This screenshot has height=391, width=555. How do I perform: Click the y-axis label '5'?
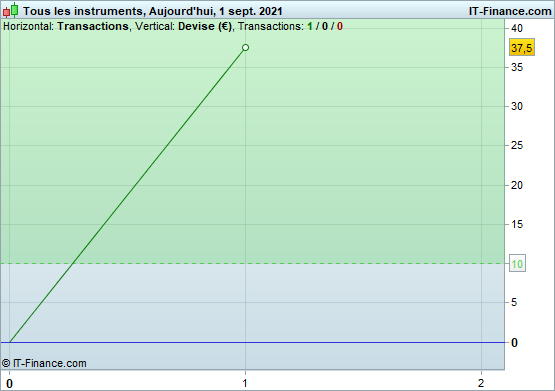pos(514,302)
